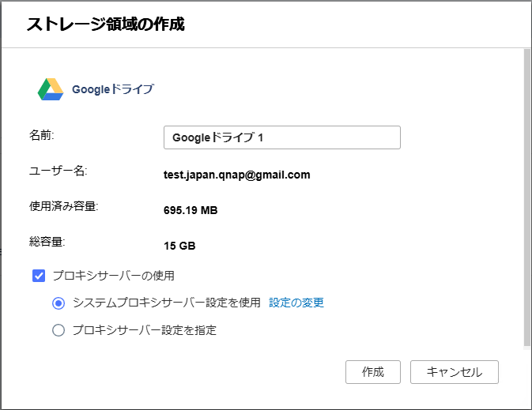Image resolution: width=532 pixels, height=410 pixels.
Task: Click the Google Drive logo icon
Action: point(50,89)
